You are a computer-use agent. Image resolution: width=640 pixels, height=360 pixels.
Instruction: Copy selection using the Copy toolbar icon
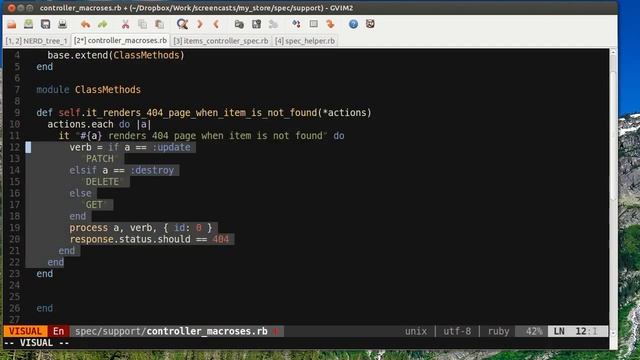click(142, 24)
